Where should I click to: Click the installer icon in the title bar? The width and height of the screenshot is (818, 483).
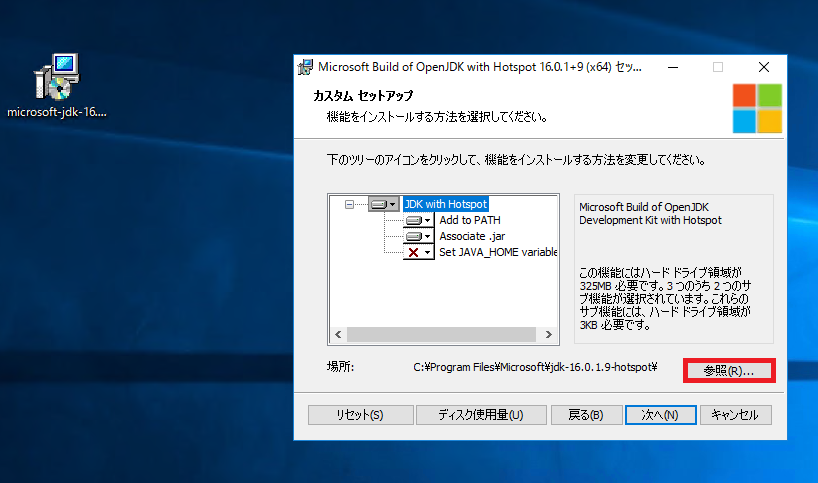305,67
